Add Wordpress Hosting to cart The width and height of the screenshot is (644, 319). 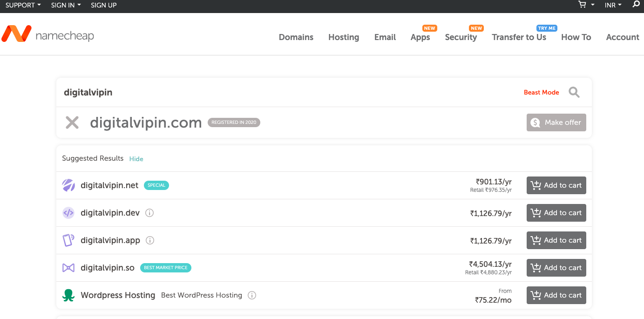point(556,295)
